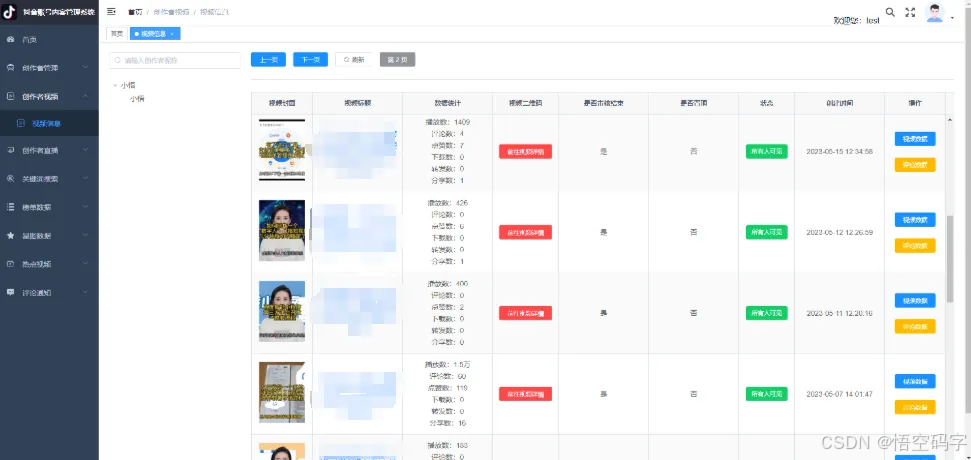Image resolution: width=971 pixels, height=460 pixels.
Task: Click the TikTok logo in the sidebar header
Action: (x=10, y=11)
